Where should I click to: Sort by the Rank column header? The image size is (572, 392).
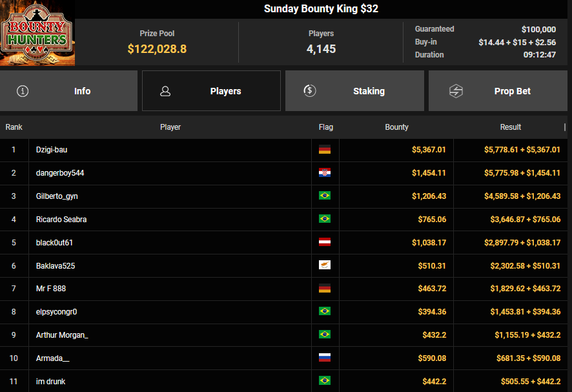pos(14,127)
